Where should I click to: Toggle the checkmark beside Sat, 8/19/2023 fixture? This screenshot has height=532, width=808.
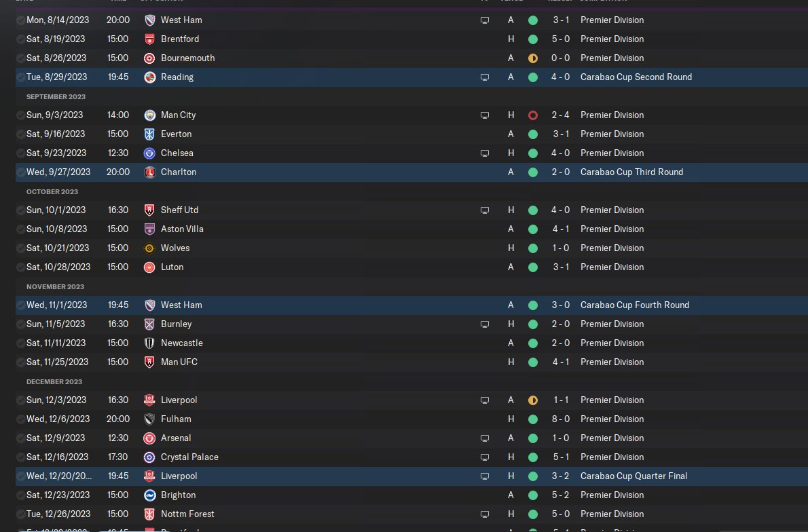coord(20,39)
